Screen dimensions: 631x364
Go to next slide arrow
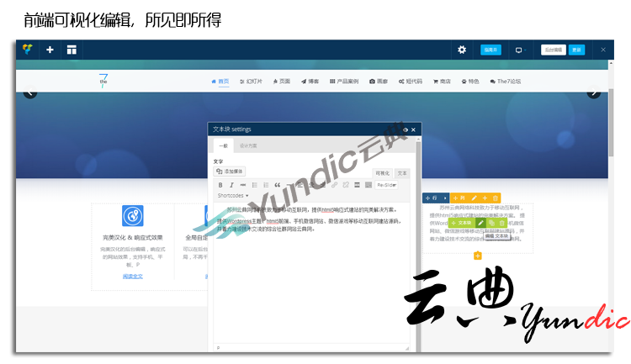tap(594, 92)
